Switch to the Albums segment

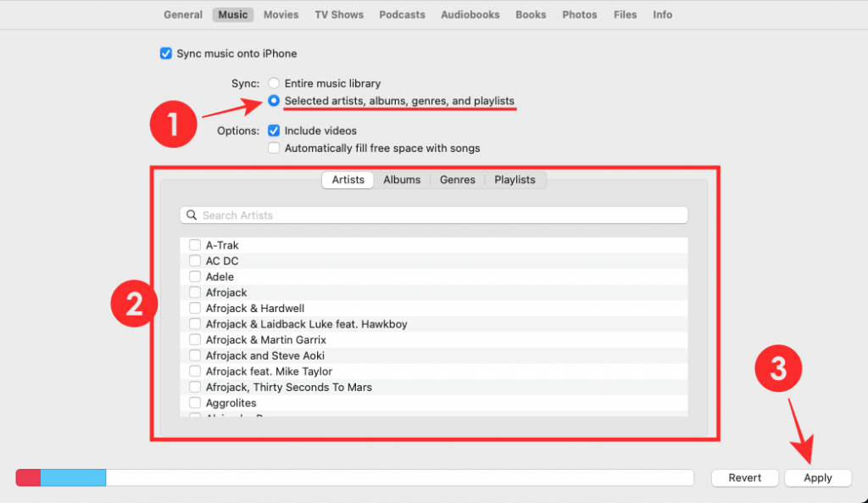click(x=402, y=180)
